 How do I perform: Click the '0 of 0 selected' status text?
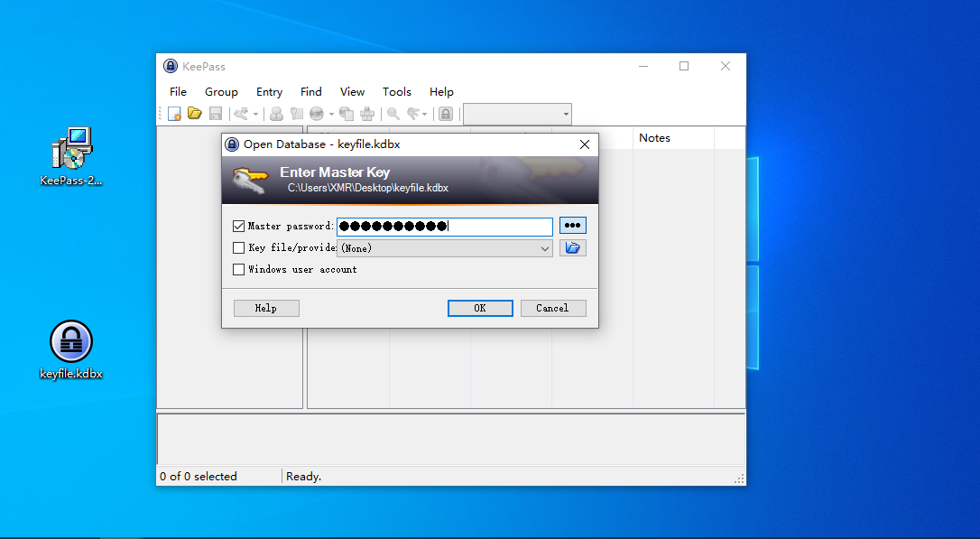[x=199, y=477]
